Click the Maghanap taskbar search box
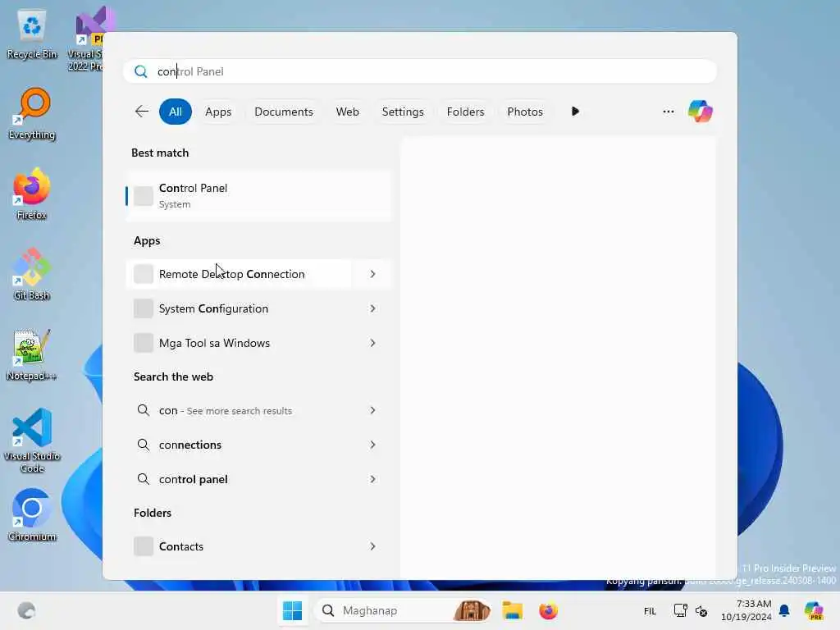 [x=403, y=610]
